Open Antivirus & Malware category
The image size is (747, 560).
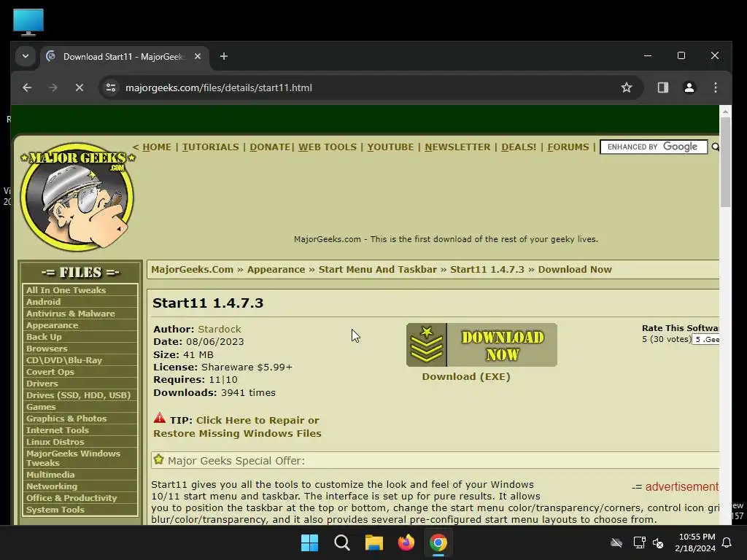pos(71,314)
